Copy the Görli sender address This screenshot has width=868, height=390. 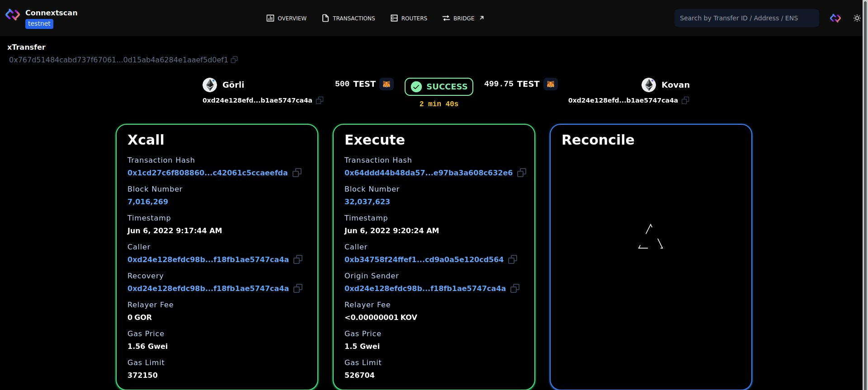[320, 100]
